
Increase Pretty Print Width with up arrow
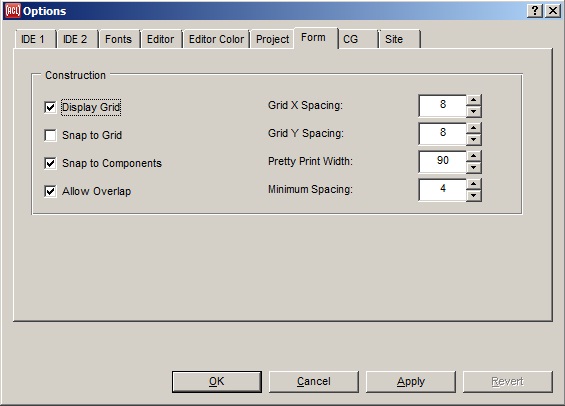[x=474, y=156]
